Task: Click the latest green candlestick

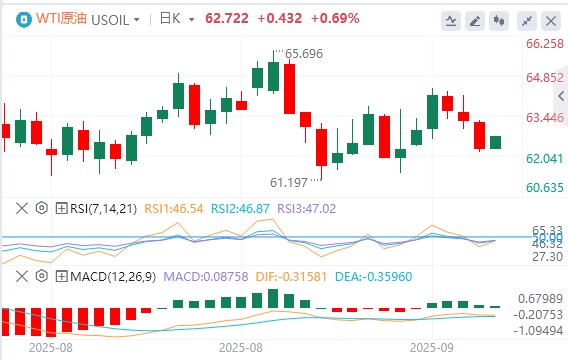Action: 496,142
